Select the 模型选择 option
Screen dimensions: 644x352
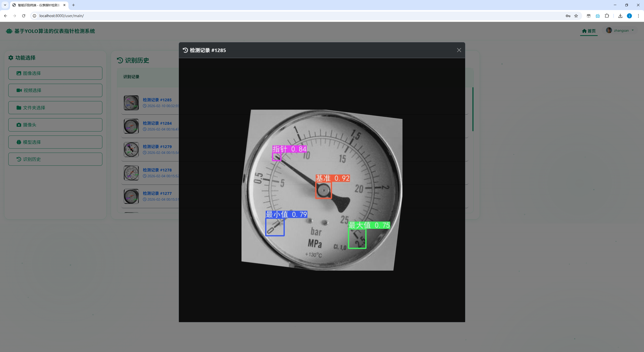coord(55,142)
